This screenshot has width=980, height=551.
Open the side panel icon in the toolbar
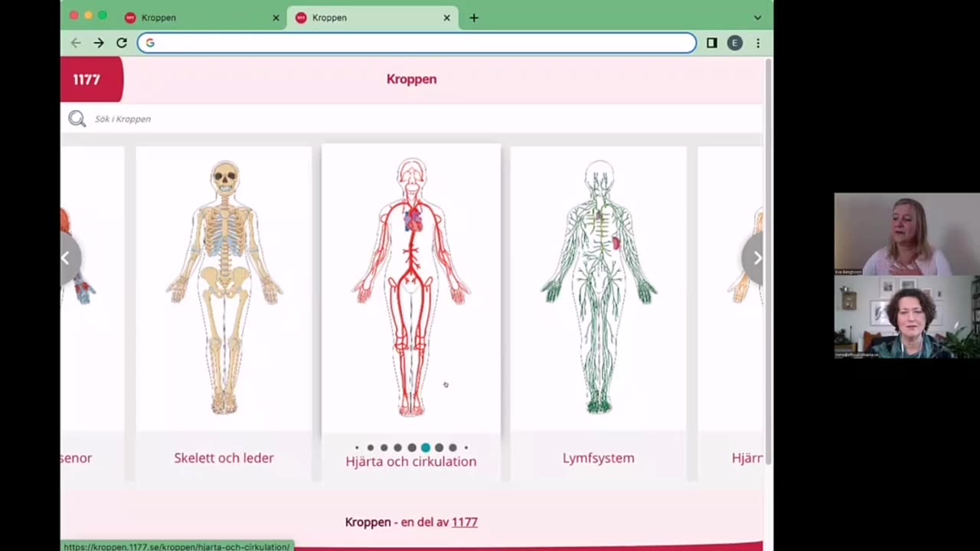click(x=712, y=43)
